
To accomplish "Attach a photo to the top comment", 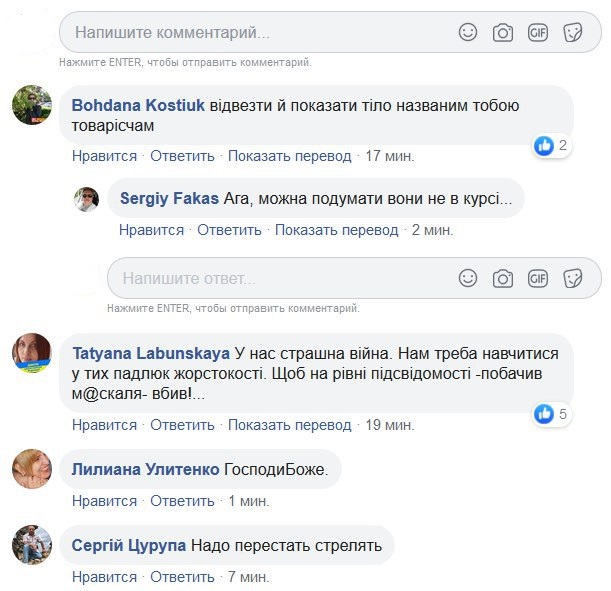I will (503, 32).
